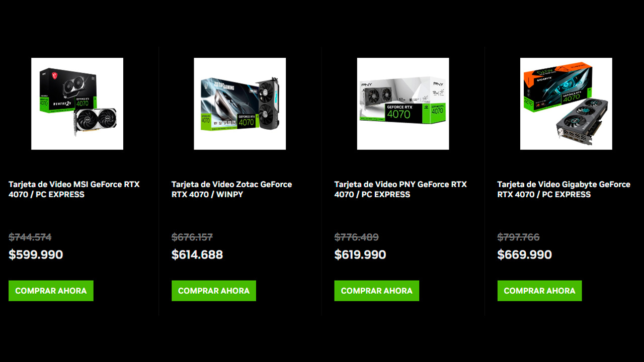Click Comprar Ahora for the Zotac card
This screenshot has height=362, width=644.
(214, 291)
